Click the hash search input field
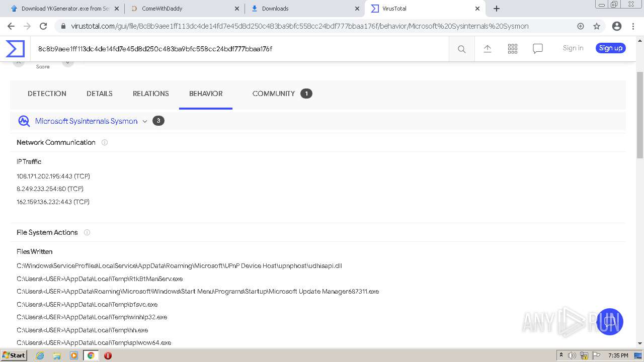 click(x=239, y=49)
